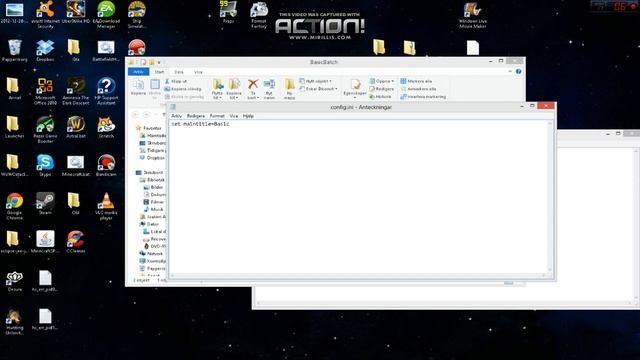
Task: Open the Desura desktop shortcut
Action: coord(14,280)
